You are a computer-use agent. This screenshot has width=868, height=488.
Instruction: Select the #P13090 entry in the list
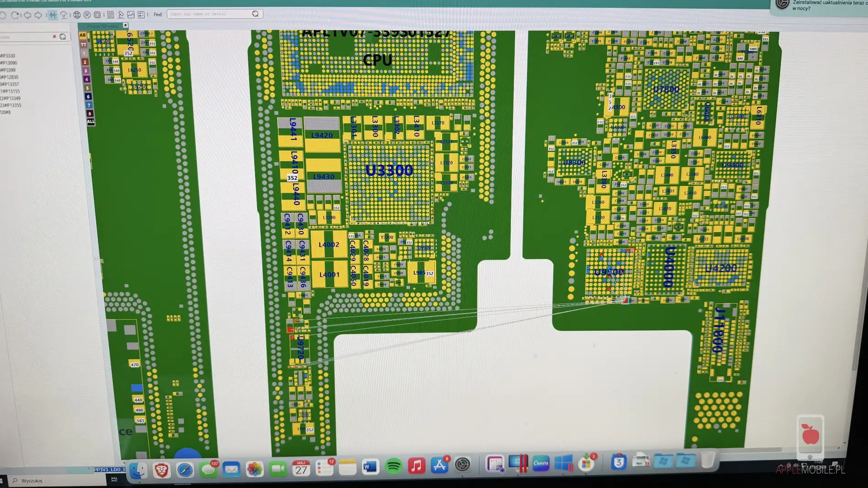point(9,63)
